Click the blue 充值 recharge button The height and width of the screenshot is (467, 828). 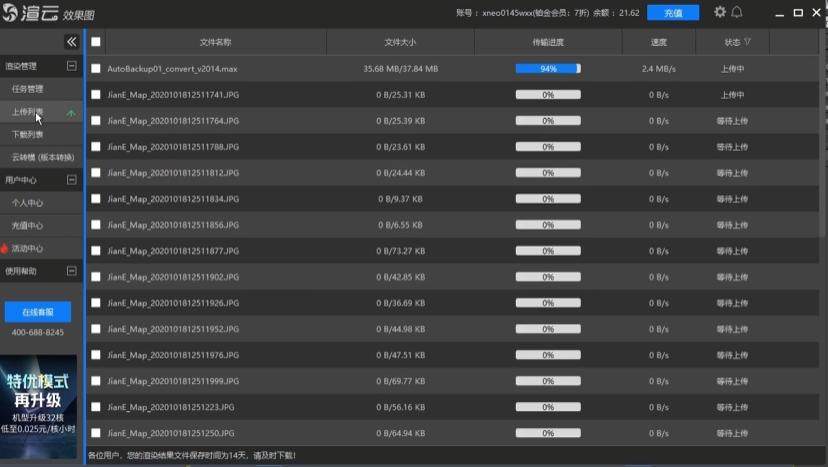click(x=673, y=13)
